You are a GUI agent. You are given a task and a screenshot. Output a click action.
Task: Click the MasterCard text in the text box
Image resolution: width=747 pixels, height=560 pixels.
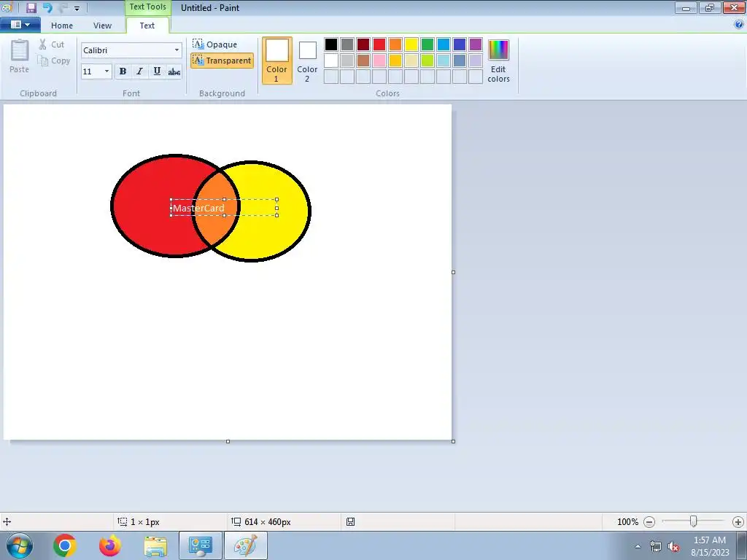198,208
